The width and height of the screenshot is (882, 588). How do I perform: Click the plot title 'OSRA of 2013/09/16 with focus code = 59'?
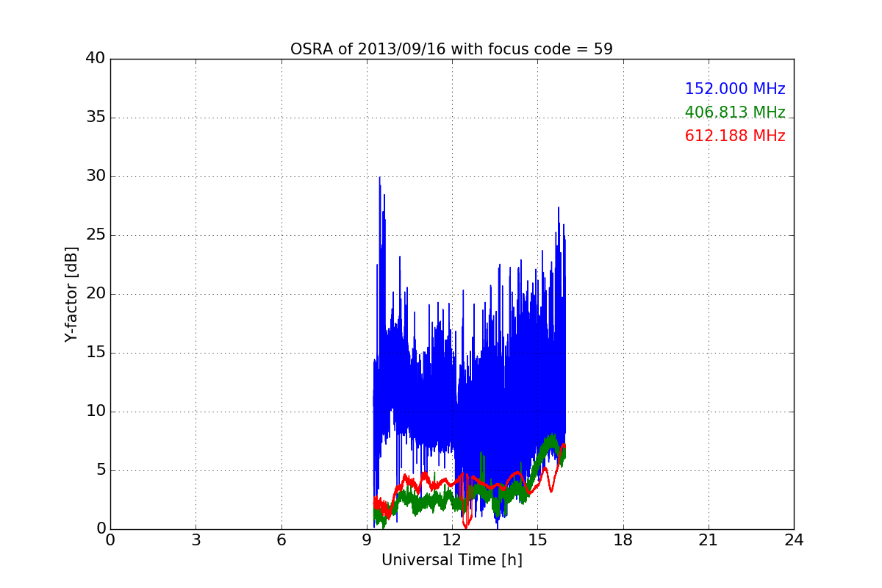pos(451,49)
